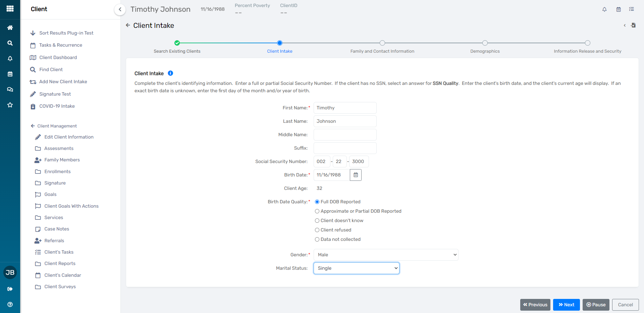The height and width of the screenshot is (313, 644).
Task: Click the logout icon at sidebar bottom
Action: 10,289
